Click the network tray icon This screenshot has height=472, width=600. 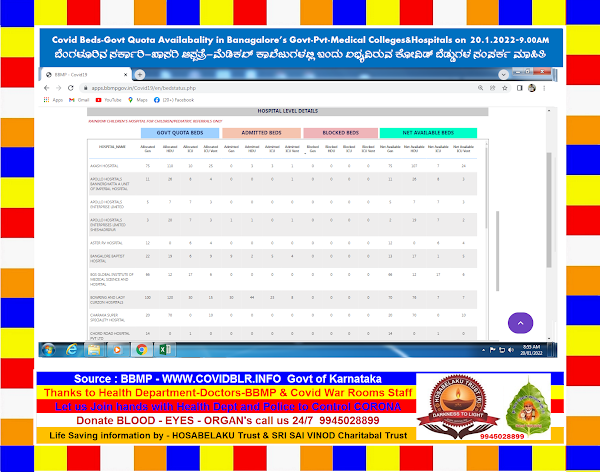coord(502,350)
